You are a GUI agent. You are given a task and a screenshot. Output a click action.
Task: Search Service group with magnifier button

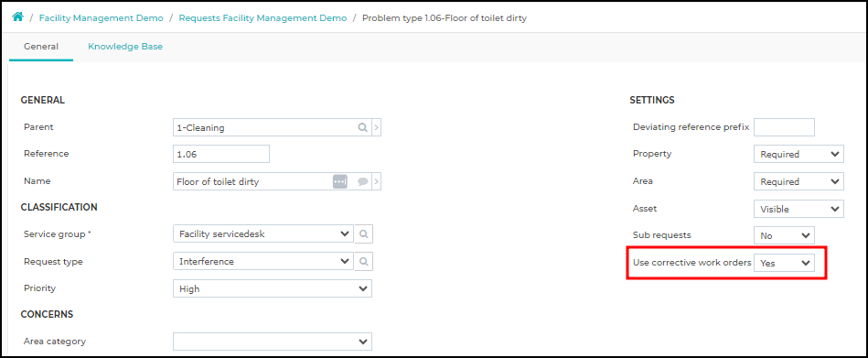(x=364, y=233)
